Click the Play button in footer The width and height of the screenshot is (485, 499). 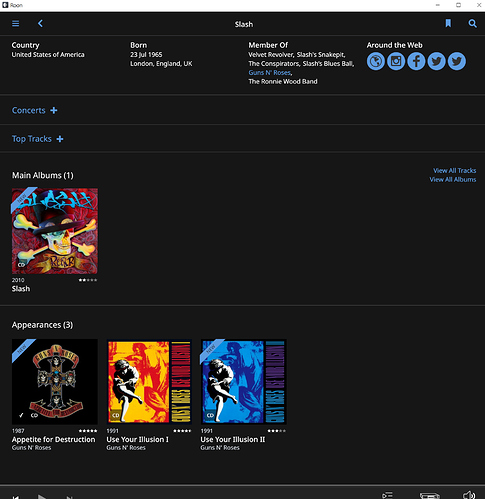[42, 497]
